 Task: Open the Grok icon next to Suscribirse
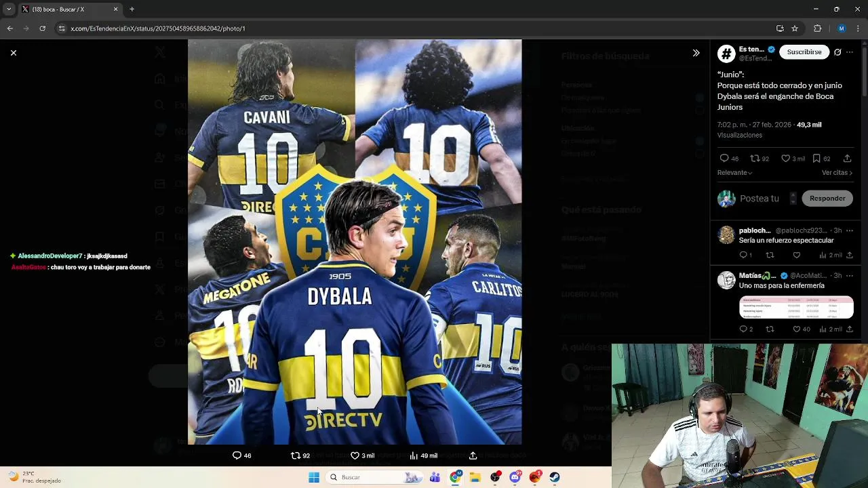[837, 52]
